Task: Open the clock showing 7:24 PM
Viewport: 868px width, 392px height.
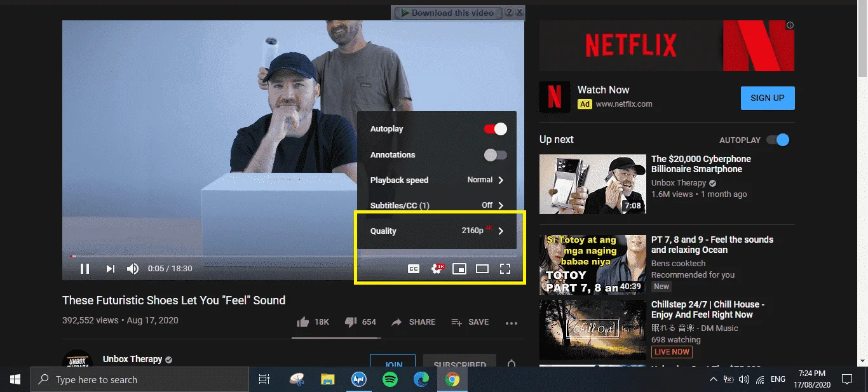Action: [812, 379]
